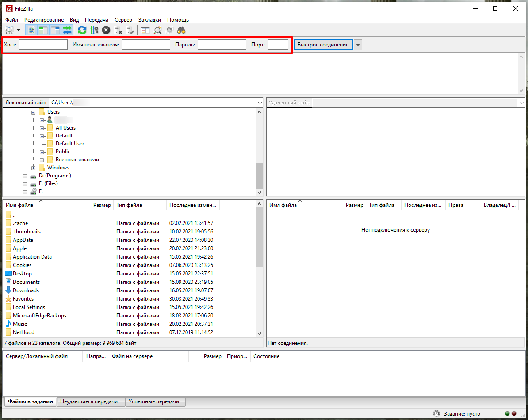
Task: Open the Site Manager dropdown arrow
Action: [x=19, y=30]
